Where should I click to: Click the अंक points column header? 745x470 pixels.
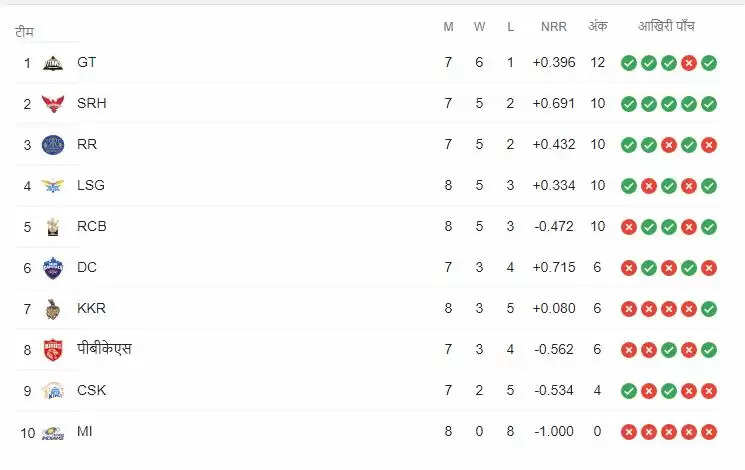(x=598, y=26)
